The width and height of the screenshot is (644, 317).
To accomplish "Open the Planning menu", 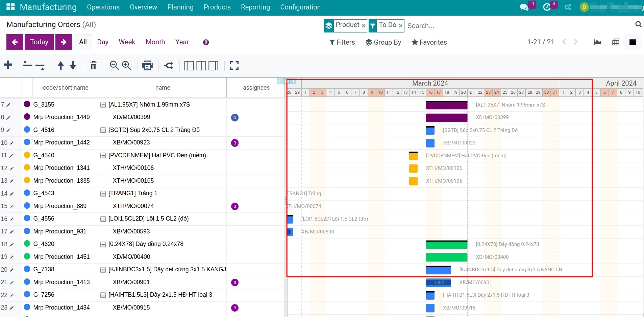I will coord(180,7).
